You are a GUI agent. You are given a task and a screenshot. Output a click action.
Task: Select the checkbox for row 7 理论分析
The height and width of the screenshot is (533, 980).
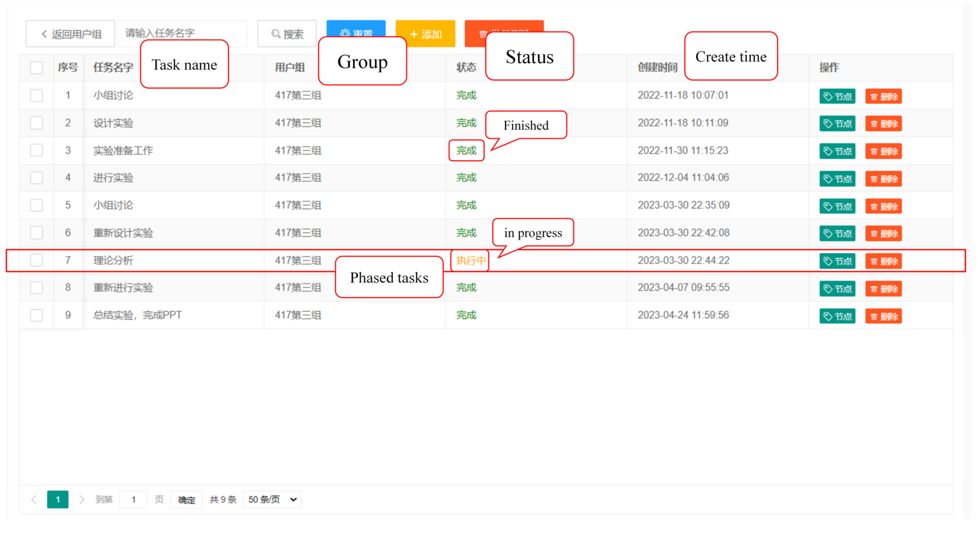(x=36, y=260)
